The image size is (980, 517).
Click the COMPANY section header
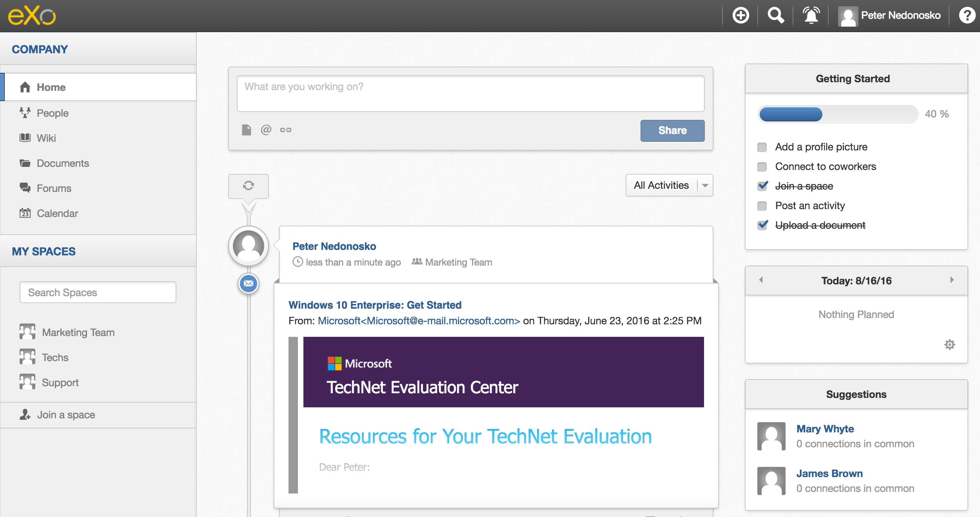[x=40, y=49]
